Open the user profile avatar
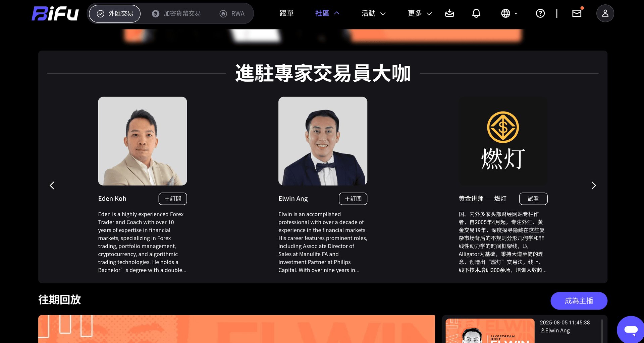 pos(605,13)
